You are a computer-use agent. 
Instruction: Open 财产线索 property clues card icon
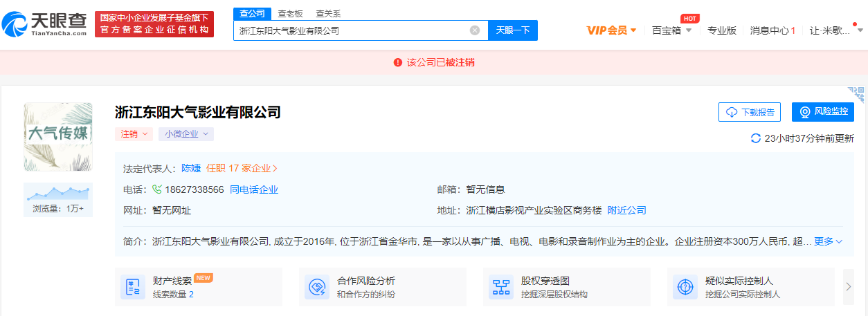coord(132,287)
